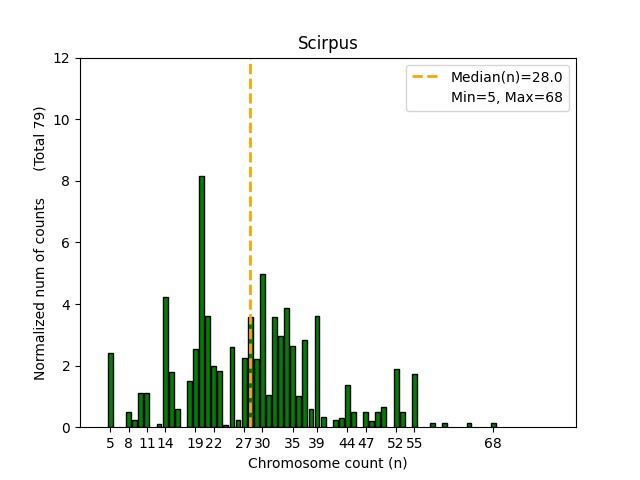Viewport: 640px width, 480px height.
Task: Select the green bar at chromosome count 55
Action: pos(414,401)
